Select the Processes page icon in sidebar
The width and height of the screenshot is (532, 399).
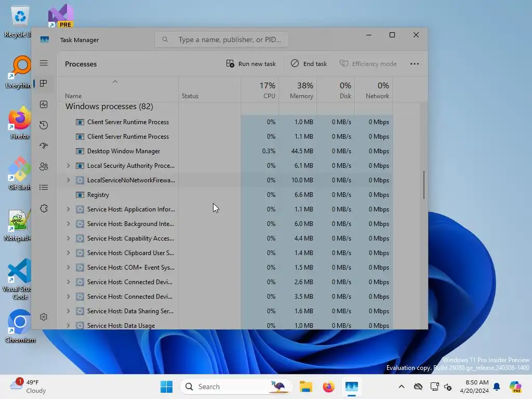44,84
